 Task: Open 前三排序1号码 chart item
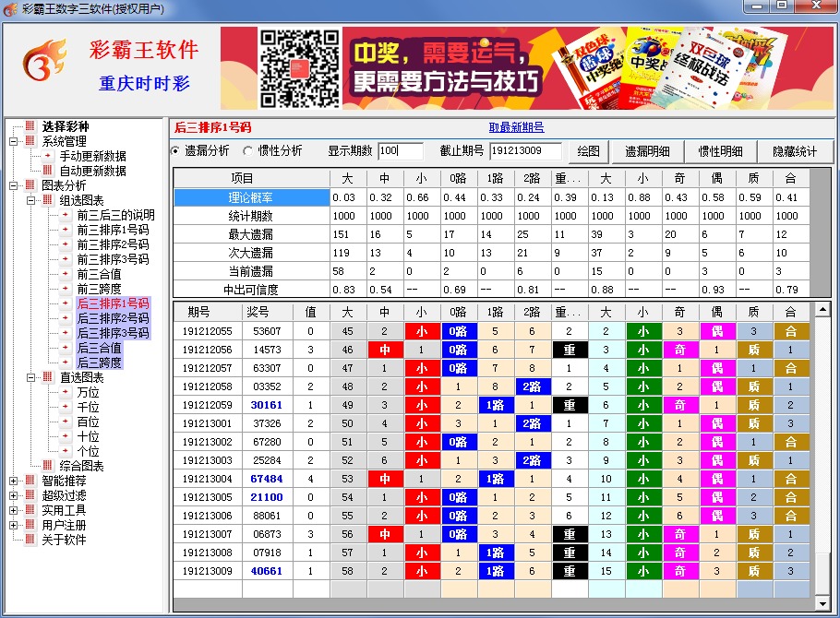point(112,230)
